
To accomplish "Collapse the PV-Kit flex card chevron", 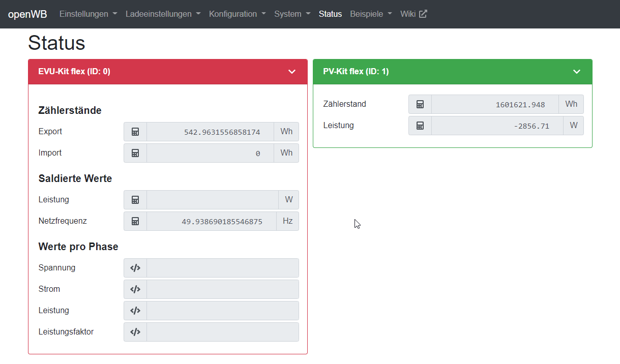I will point(577,72).
